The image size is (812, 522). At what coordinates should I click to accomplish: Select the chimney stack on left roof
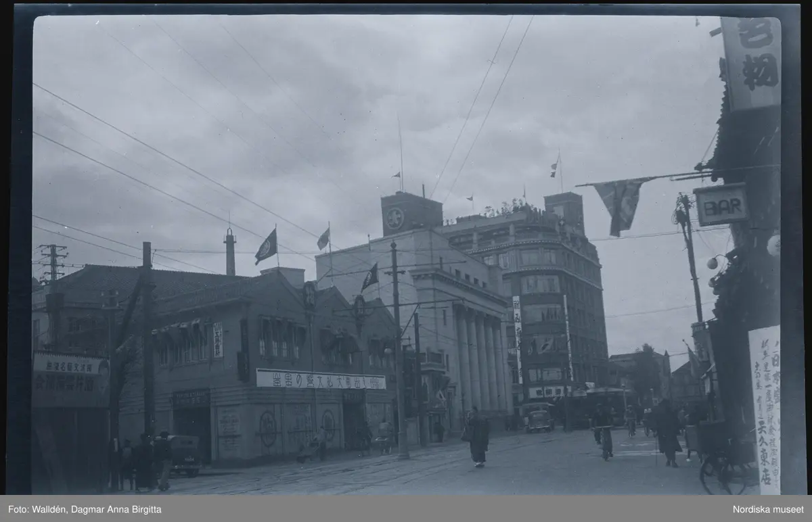tap(230, 252)
